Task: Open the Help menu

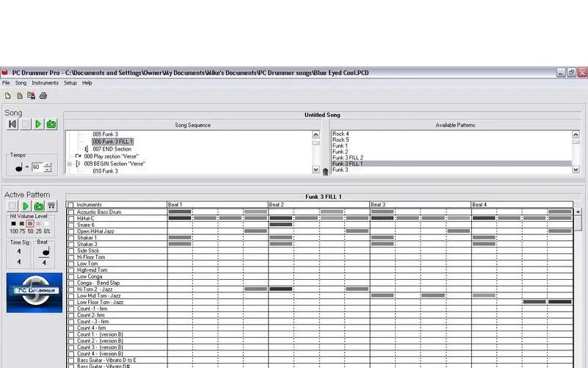Action: coord(87,83)
